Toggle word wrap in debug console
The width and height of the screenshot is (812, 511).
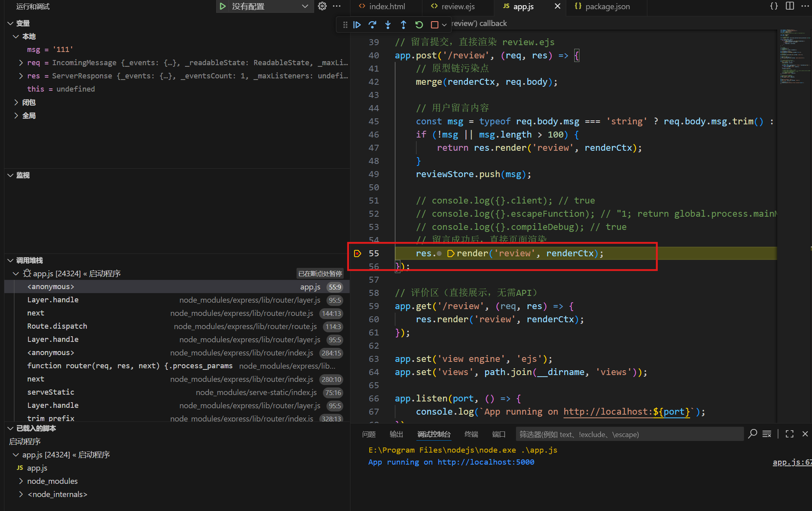[x=766, y=434]
